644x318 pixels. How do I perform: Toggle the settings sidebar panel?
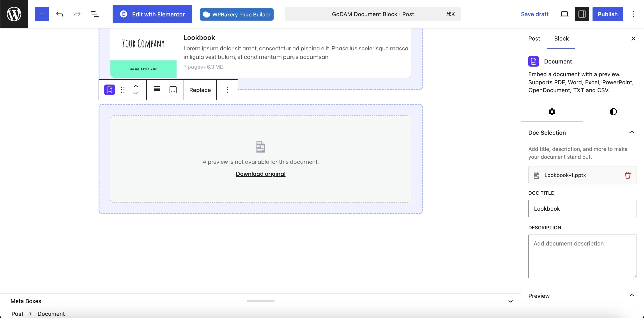(582, 14)
